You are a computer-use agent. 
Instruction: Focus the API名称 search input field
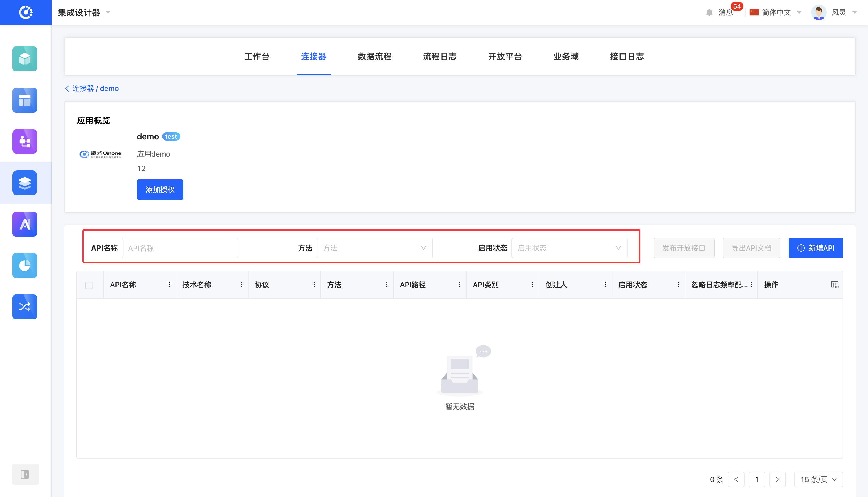tap(180, 248)
